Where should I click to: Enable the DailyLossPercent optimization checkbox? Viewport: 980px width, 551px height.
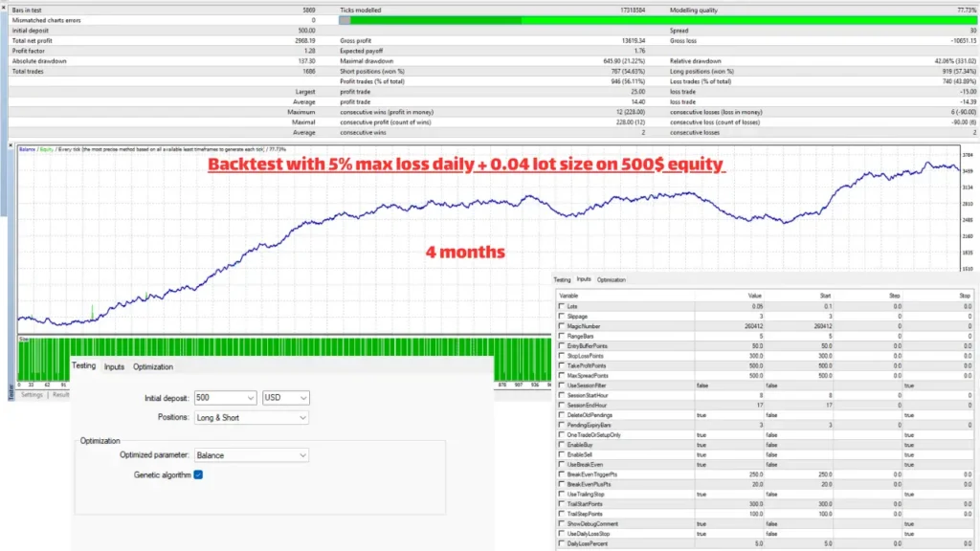(x=562, y=544)
